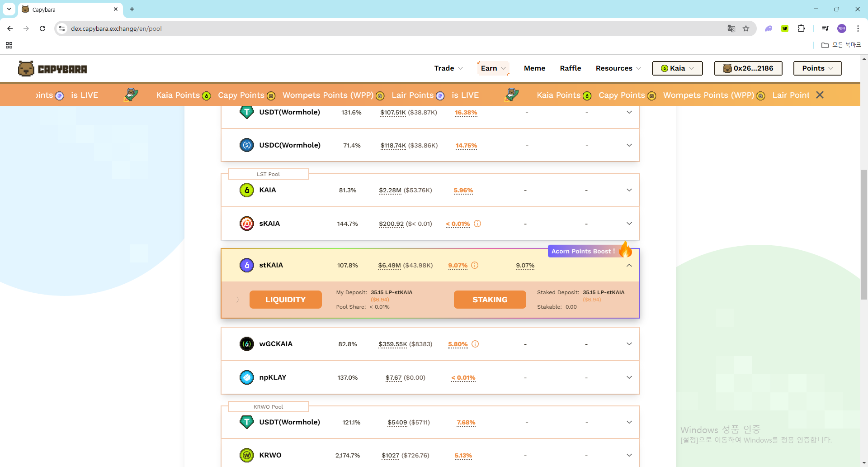Click the KAIA 5.96% APR value
The image size is (868, 467).
click(463, 190)
